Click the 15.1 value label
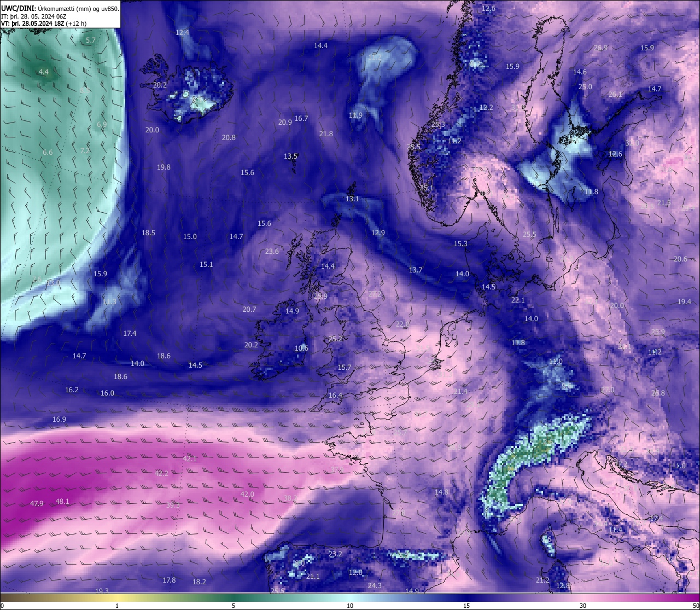Screen dimensions: 700x610 [x=206, y=264]
